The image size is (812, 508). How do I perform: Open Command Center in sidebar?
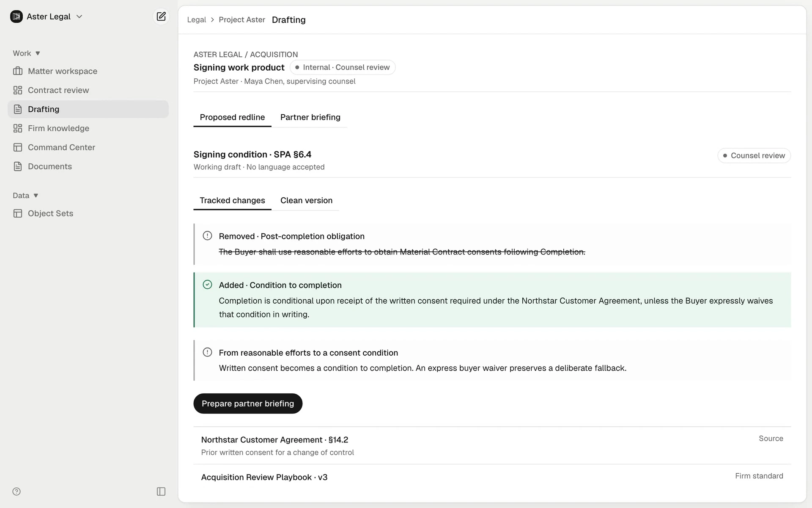pyautogui.click(x=88, y=147)
